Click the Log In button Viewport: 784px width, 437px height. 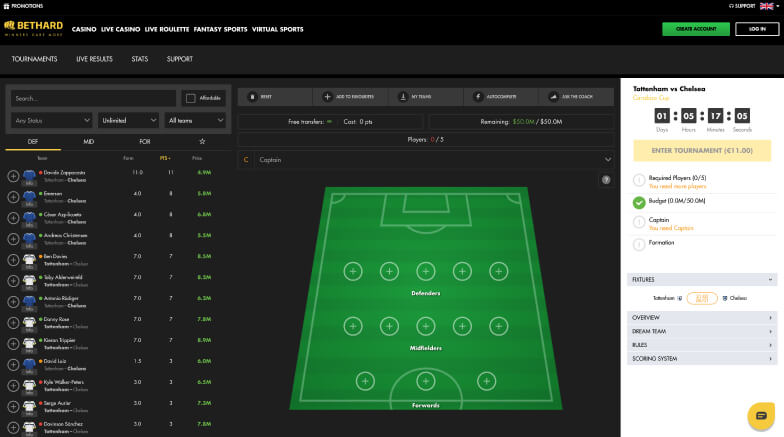pyautogui.click(x=757, y=29)
